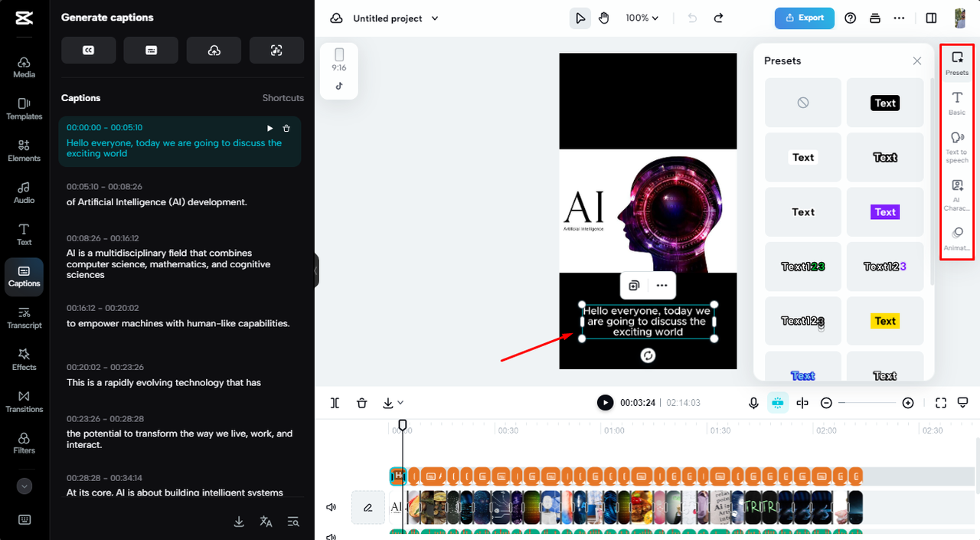
Task: Expand the download options chevron above timeline
Action: click(400, 402)
